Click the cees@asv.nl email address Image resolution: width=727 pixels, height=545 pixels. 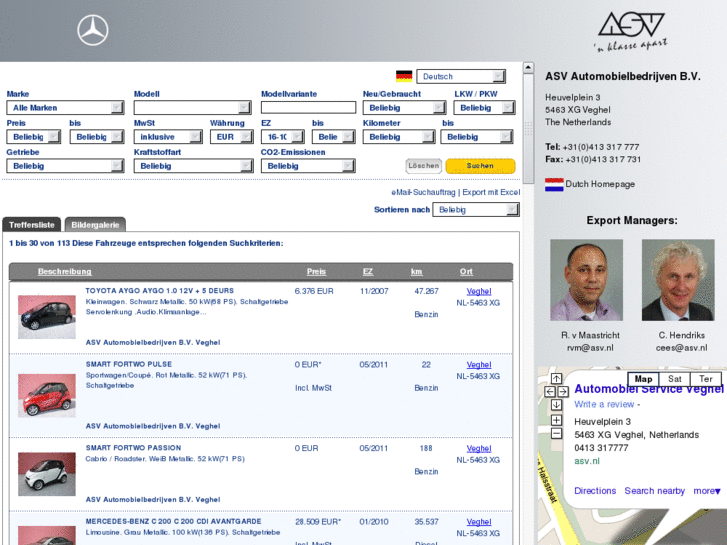(x=682, y=348)
